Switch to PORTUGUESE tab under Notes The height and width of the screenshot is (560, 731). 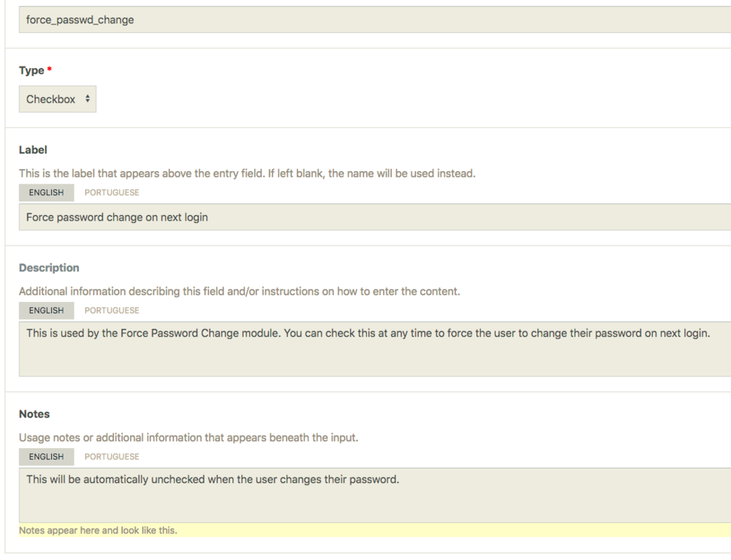coord(112,457)
